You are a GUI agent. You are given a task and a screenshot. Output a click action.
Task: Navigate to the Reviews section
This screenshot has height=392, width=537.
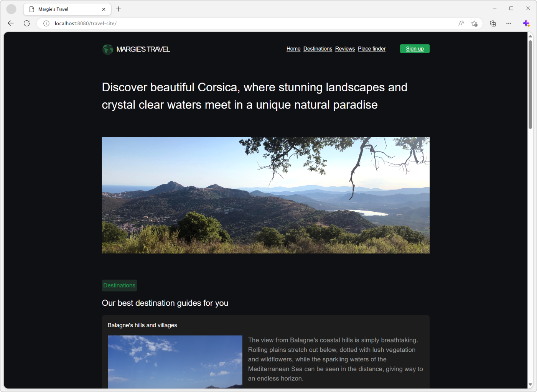tap(345, 49)
